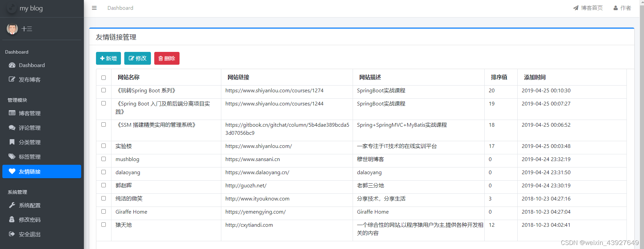The height and width of the screenshot is (249, 644).
Task: Click the URL https://www.sansani.cn
Action: (x=253, y=159)
